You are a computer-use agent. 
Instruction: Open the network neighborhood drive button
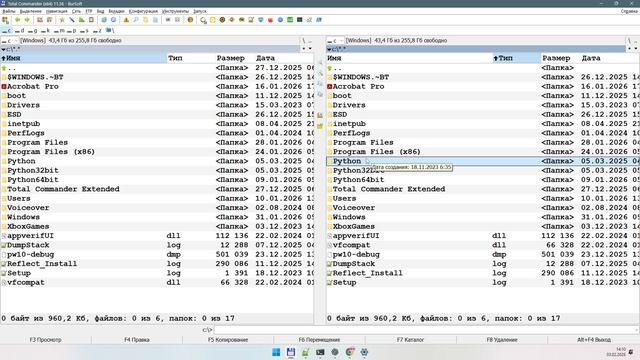[110, 31]
